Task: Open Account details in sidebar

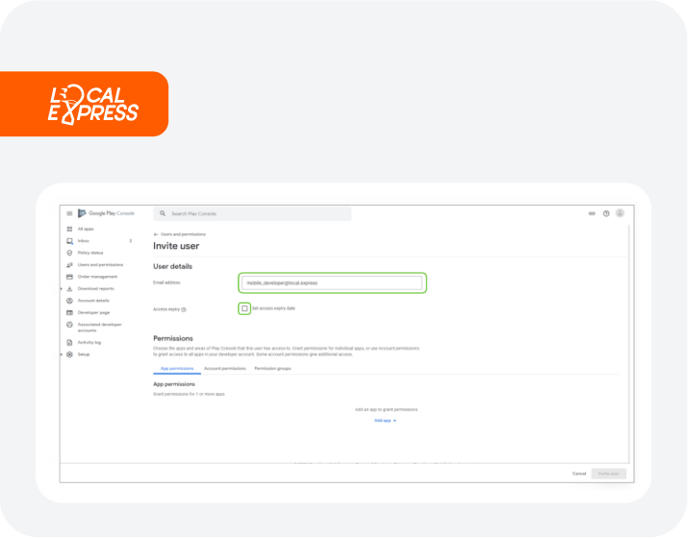Action: pos(93,301)
